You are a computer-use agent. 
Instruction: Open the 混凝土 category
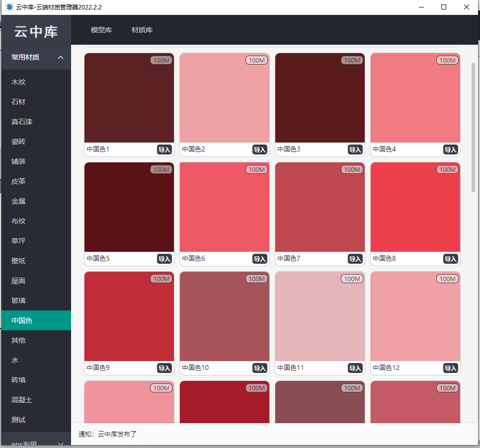pyautogui.click(x=36, y=400)
